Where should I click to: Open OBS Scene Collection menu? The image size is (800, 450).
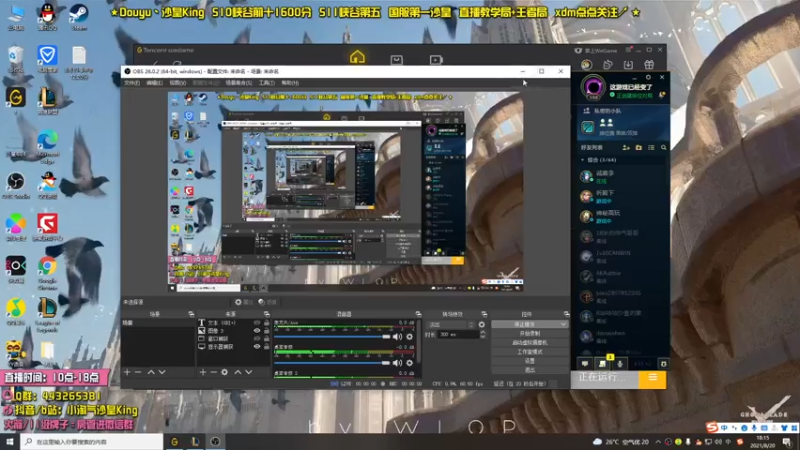tap(238, 83)
